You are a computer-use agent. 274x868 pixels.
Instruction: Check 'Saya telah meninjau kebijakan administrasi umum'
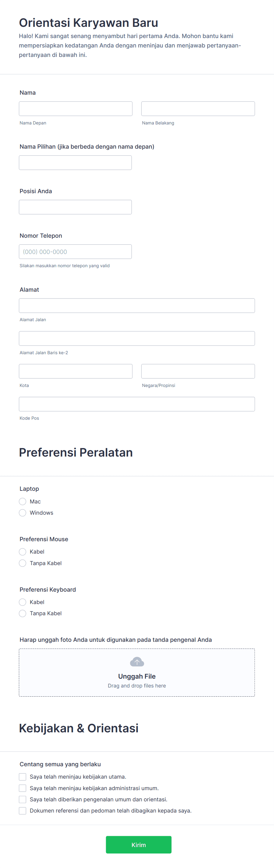click(x=23, y=788)
